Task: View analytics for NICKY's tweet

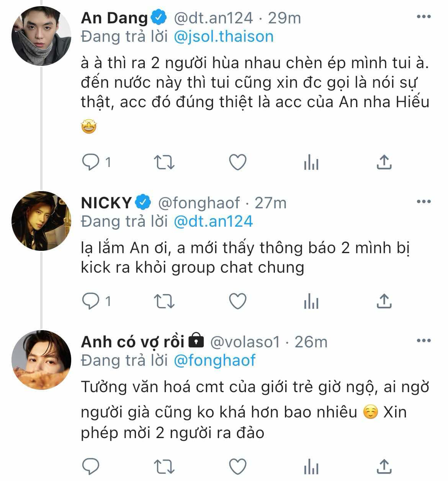Action: (x=311, y=302)
